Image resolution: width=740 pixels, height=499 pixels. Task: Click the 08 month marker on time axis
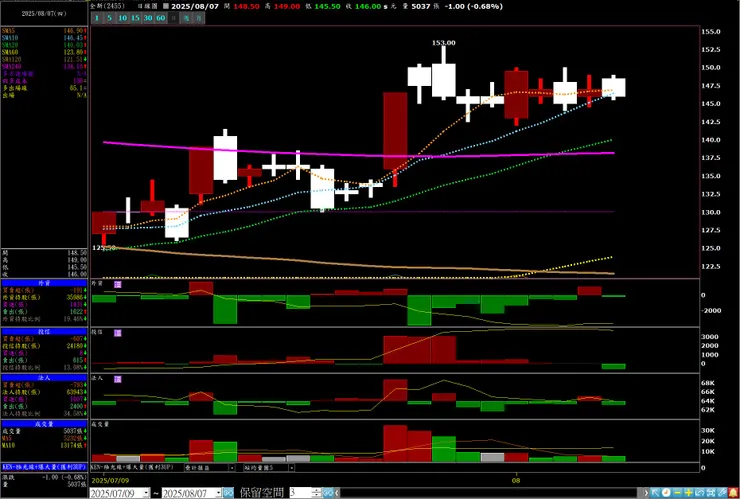click(516, 481)
